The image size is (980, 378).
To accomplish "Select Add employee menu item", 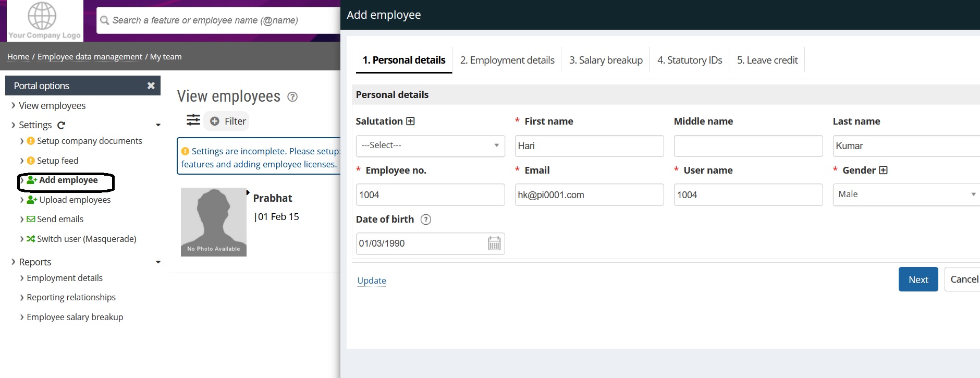I will pos(68,180).
